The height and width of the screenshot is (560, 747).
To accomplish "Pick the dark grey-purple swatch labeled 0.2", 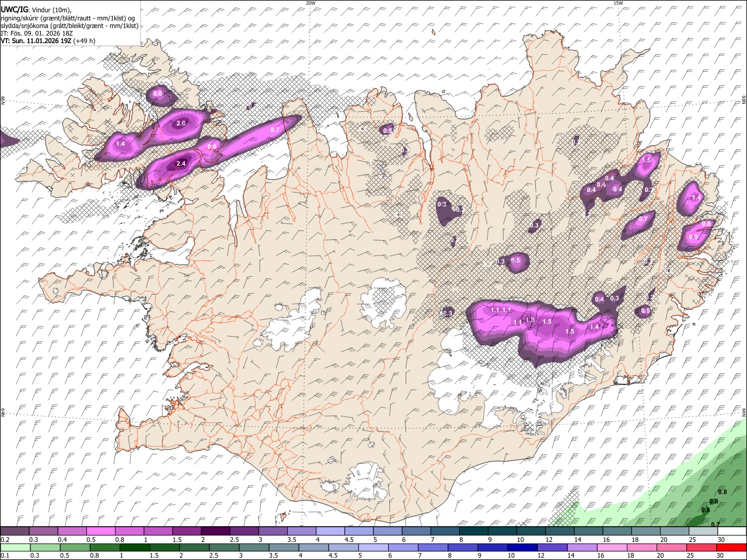I will click(15, 531).
